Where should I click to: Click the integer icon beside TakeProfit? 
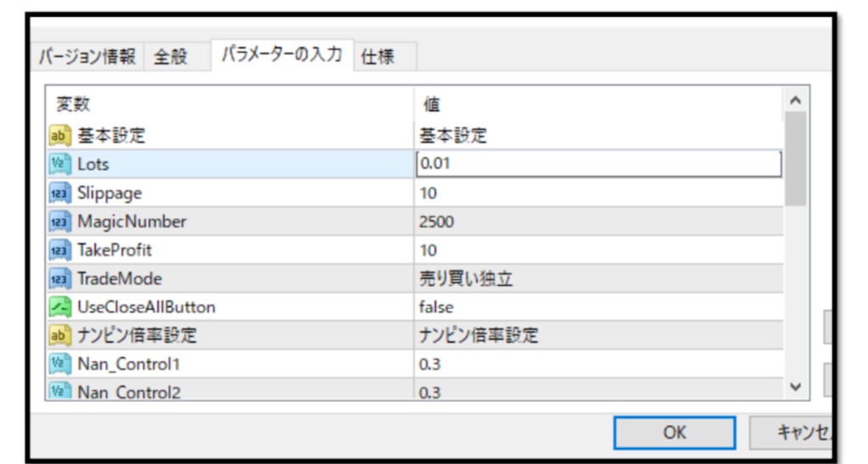click(60, 250)
